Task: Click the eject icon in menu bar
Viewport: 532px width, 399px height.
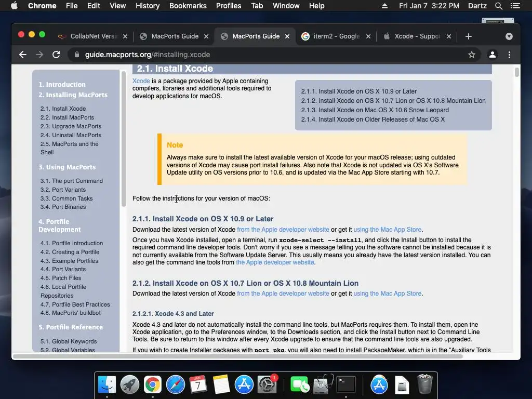Action: click(384, 6)
